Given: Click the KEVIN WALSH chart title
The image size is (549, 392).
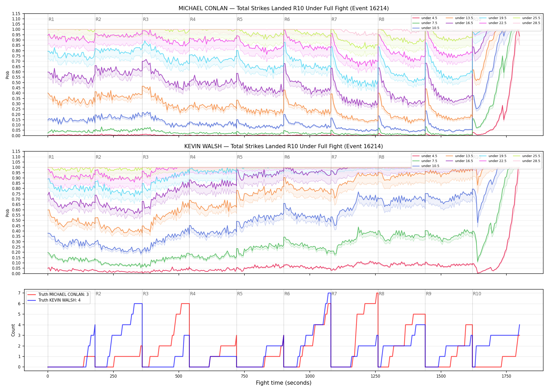Looking at the screenshot, I should click(x=283, y=146).
